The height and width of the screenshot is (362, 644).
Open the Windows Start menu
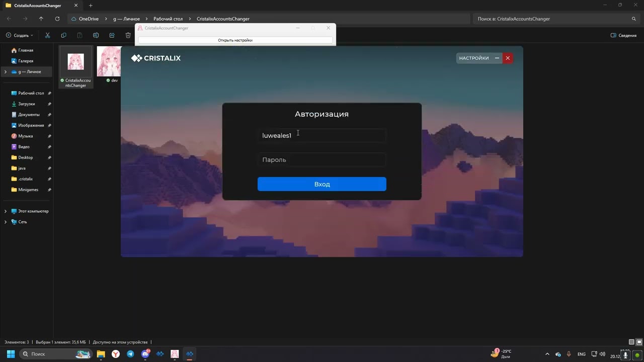click(11, 354)
